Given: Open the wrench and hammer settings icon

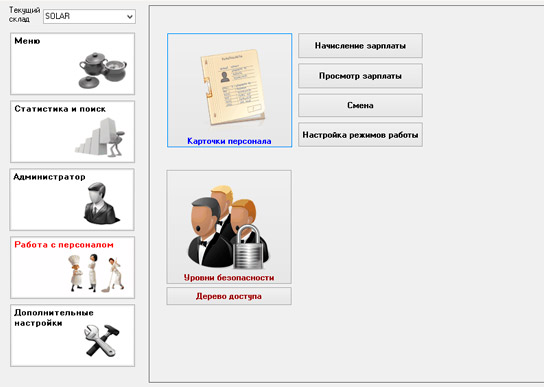Looking at the screenshot, I should (102, 340).
